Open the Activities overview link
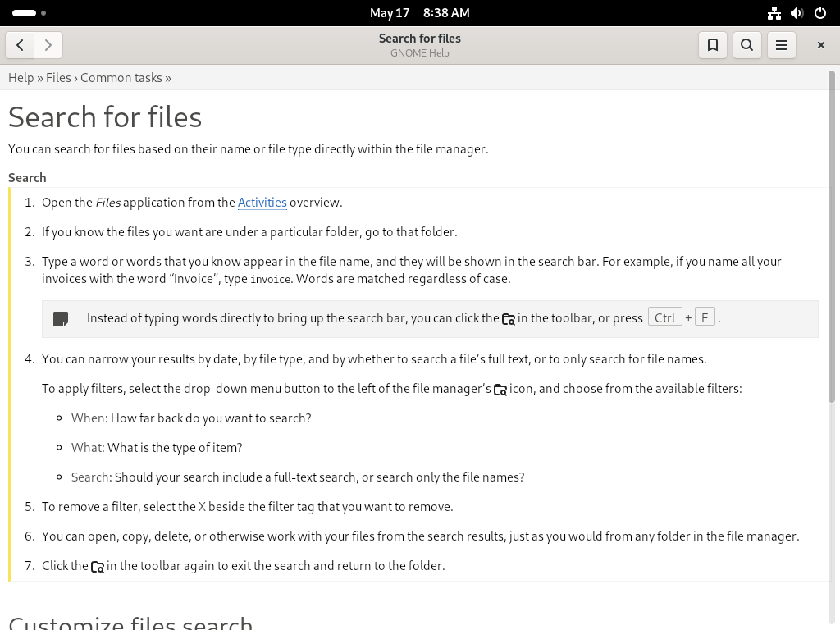This screenshot has height=630, width=840. (262, 203)
